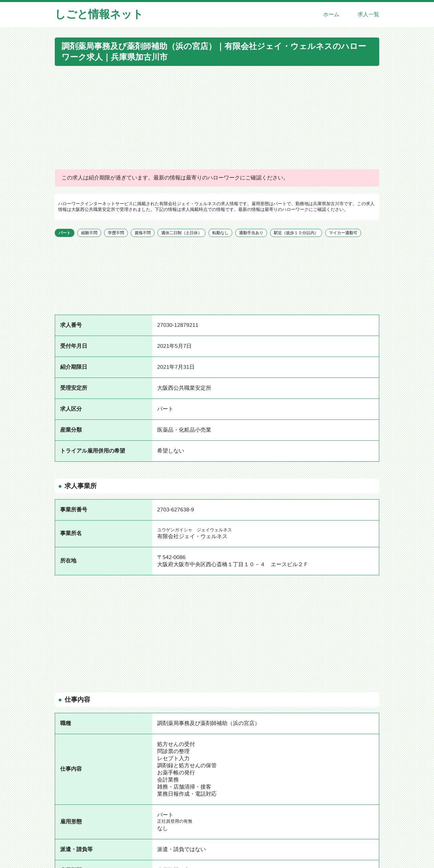Click the 派遣・請負ではない value
The image size is (434, 868).
182,849
